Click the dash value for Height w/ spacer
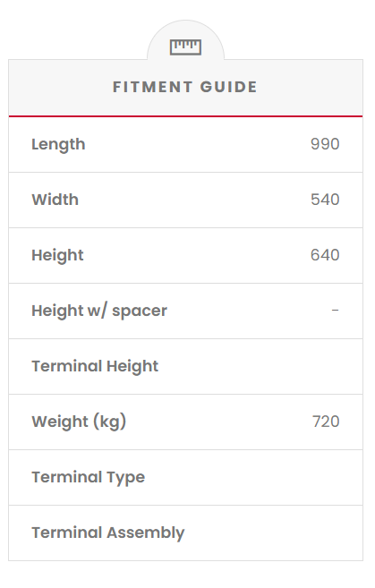Viewport: 375px width, 588px height. (x=335, y=311)
